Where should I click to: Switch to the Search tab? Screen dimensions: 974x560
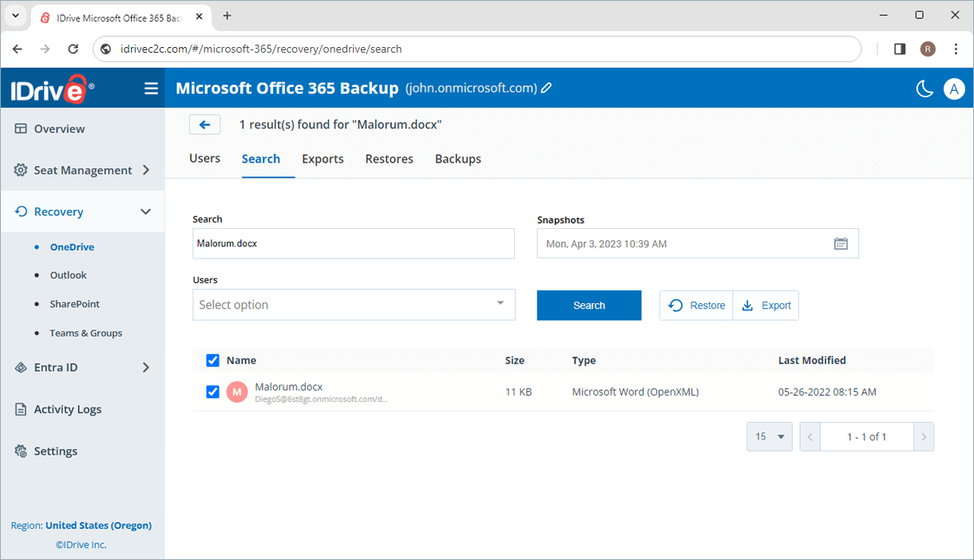pyautogui.click(x=261, y=159)
